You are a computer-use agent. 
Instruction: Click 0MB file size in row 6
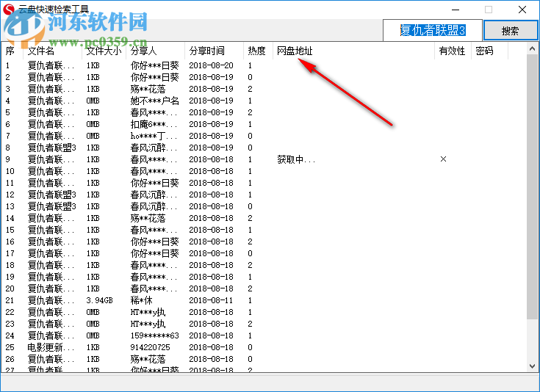pyautogui.click(x=93, y=124)
